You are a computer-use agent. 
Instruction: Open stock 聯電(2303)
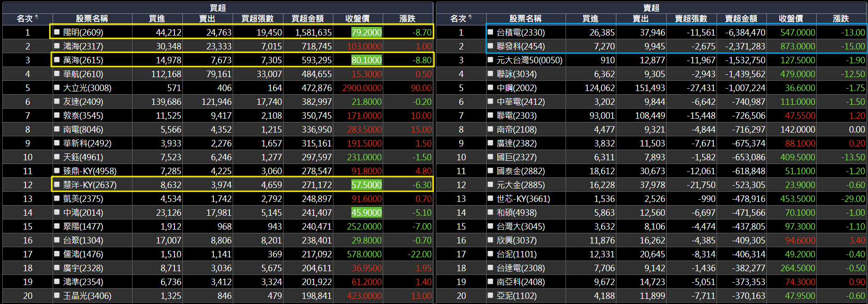pyautogui.click(x=517, y=116)
